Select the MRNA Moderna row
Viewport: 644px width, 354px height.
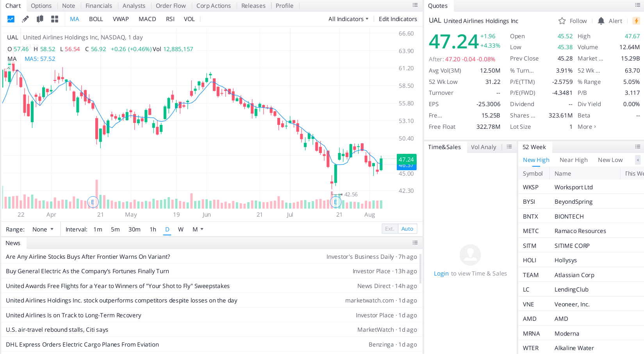581,334
